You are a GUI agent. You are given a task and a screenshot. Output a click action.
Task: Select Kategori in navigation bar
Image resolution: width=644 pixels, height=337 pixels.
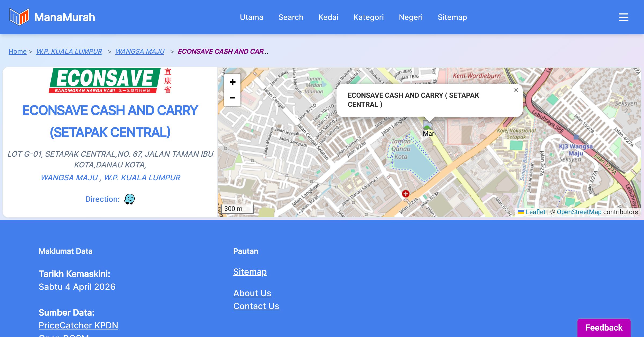pyautogui.click(x=368, y=17)
